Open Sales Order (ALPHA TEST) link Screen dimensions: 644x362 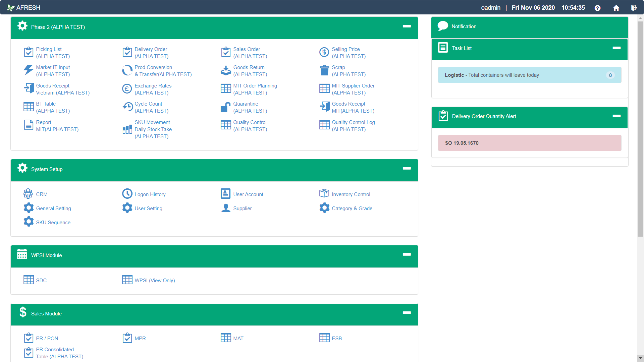coord(250,53)
